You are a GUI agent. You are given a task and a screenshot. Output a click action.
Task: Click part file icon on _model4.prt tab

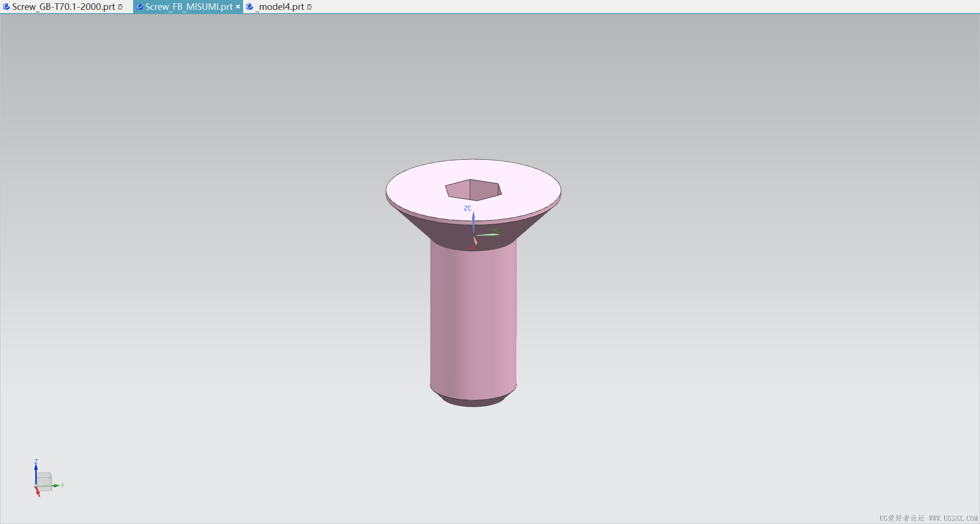250,7
